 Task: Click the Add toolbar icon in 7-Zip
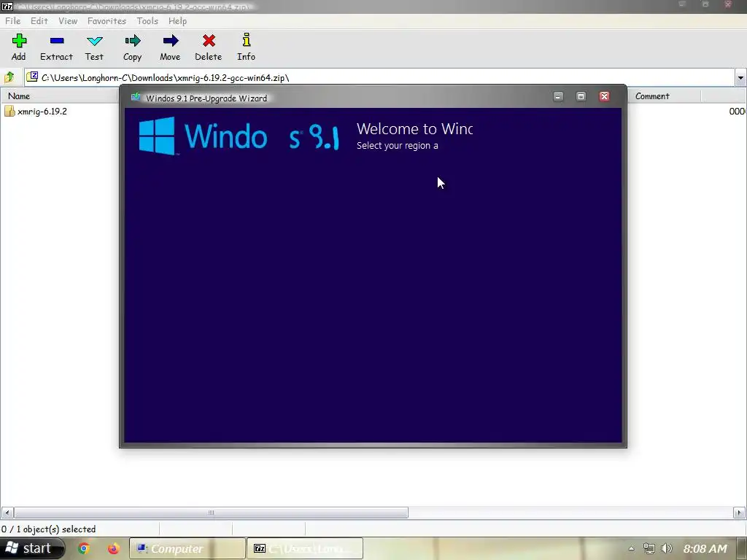(18, 47)
